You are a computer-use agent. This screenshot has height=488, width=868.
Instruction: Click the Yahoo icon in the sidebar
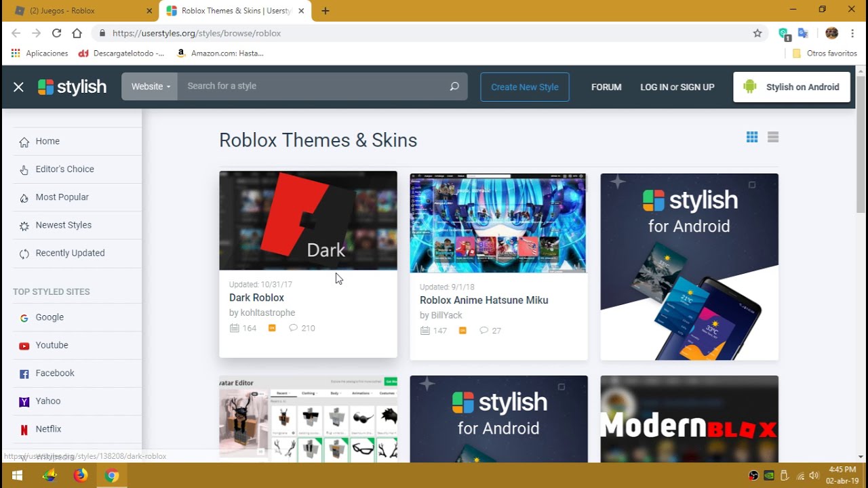[x=24, y=402]
